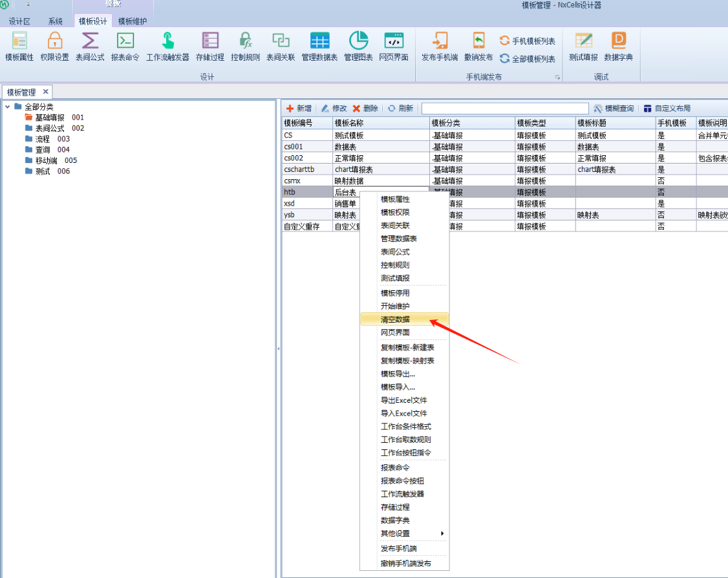
Task: Click the 新增 toolbar button
Action: point(299,109)
